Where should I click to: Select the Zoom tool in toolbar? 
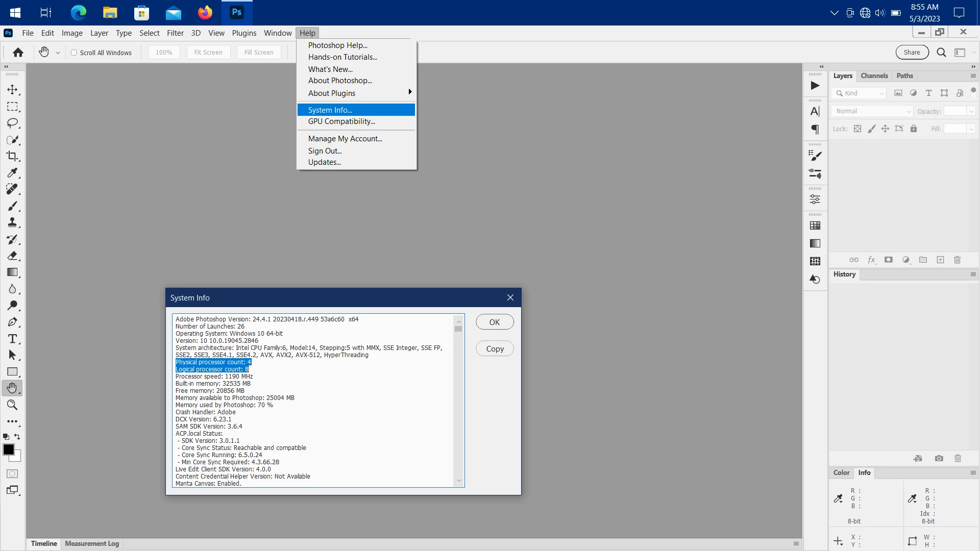12,405
